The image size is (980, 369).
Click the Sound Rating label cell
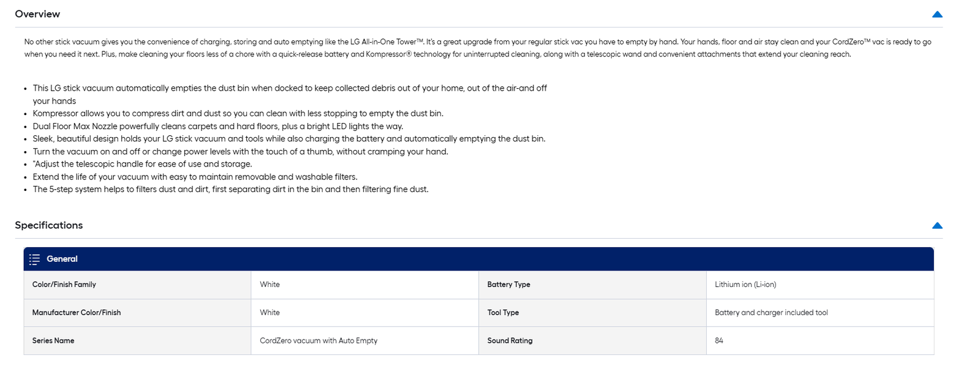510,341
